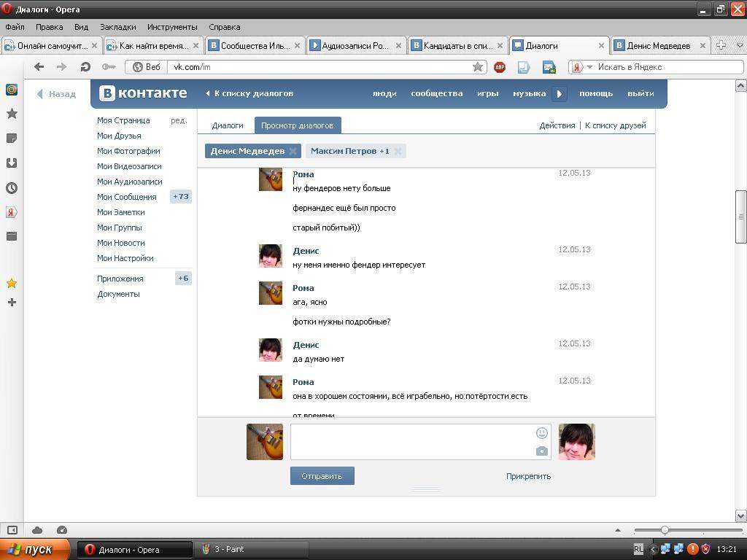747x560 pixels.
Task: Open the mail @ icon in sidebar
Action: pyautogui.click(x=12, y=89)
